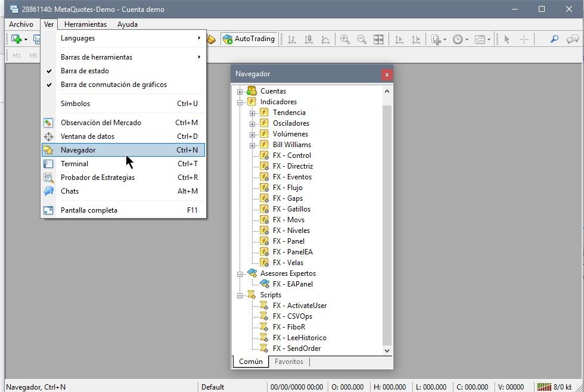Collapse the Asesores Expertos node
The height and width of the screenshot is (392, 584).
coord(240,274)
